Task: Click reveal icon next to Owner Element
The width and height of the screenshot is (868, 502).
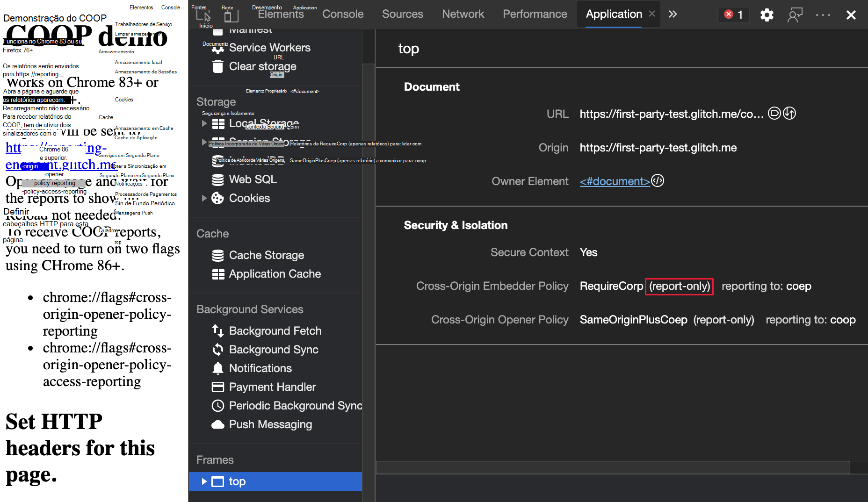Action: (x=658, y=181)
